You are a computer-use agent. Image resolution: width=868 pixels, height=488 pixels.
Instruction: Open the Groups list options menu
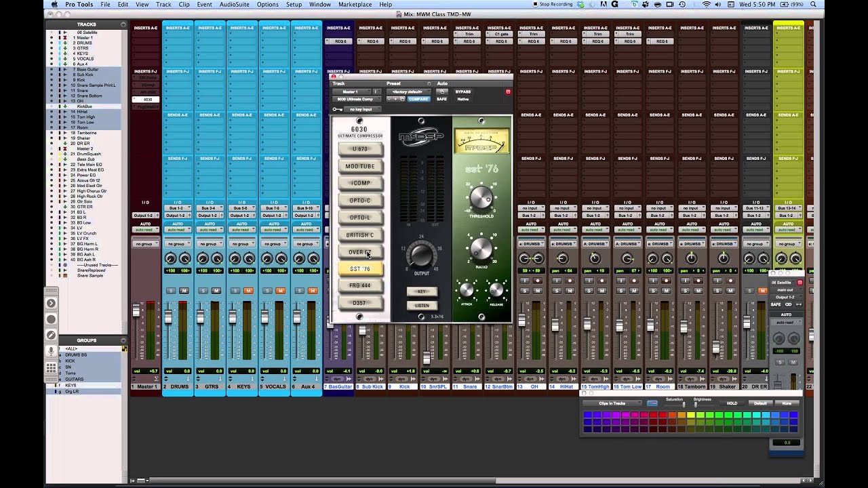[123, 340]
